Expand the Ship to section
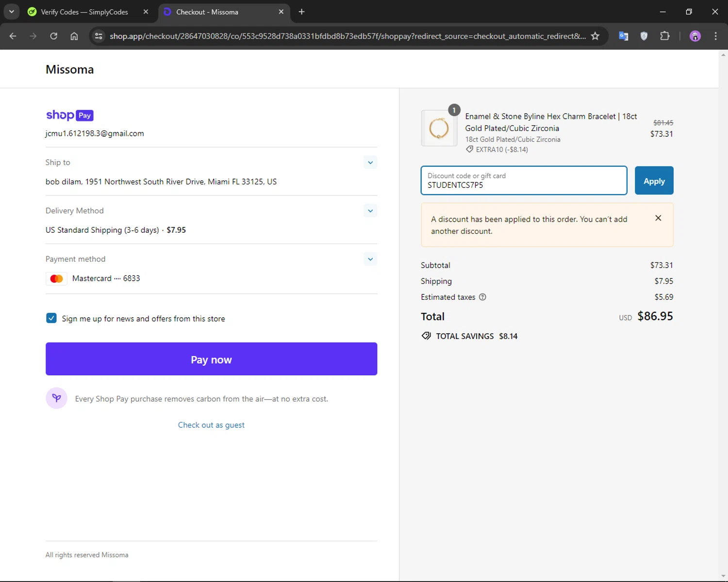The image size is (728, 582). (x=370, y=162)
